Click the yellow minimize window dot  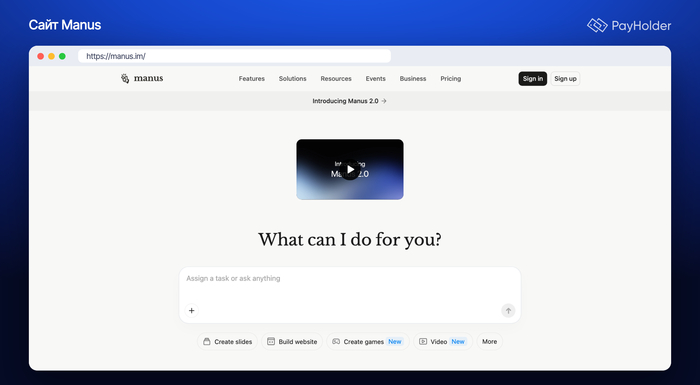[x=51, y=56]
